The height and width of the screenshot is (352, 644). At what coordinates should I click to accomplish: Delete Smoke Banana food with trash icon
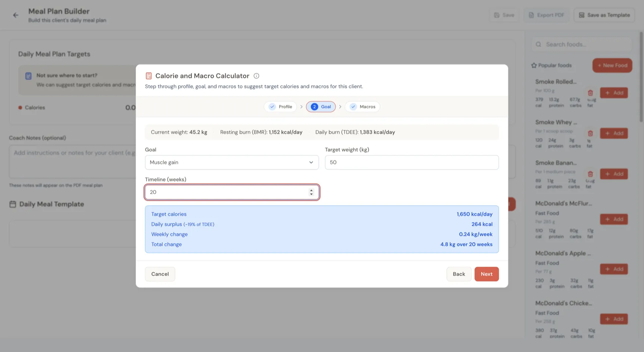[590, 174]
